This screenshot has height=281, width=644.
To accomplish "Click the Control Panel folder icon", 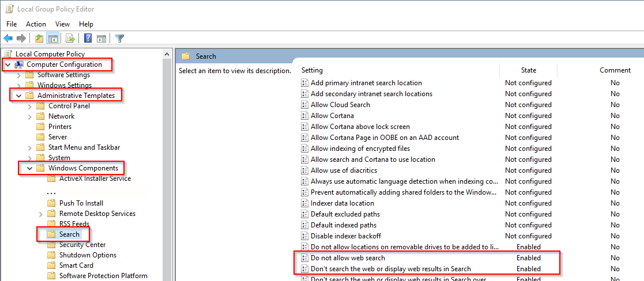I will tap(40, 106).
